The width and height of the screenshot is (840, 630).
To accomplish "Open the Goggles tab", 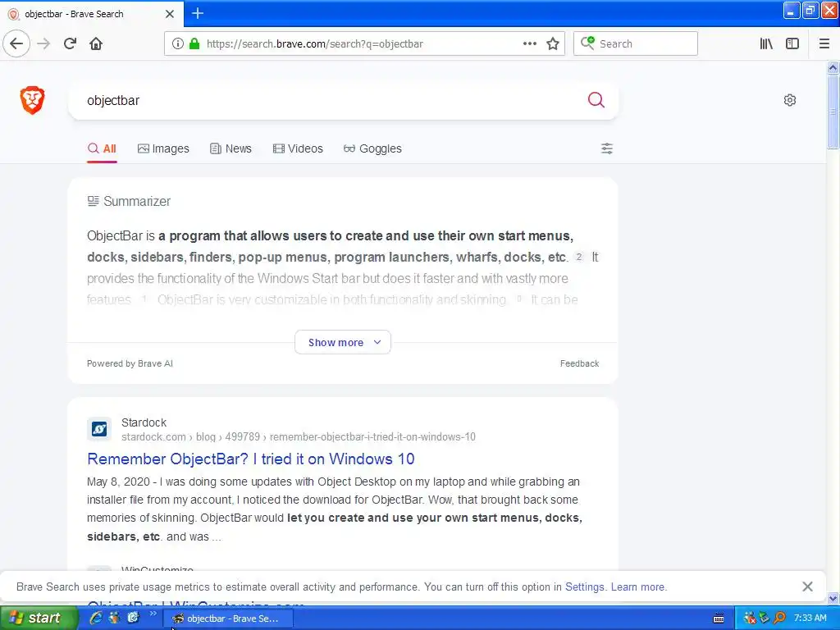I will click(x=372, y=149).
